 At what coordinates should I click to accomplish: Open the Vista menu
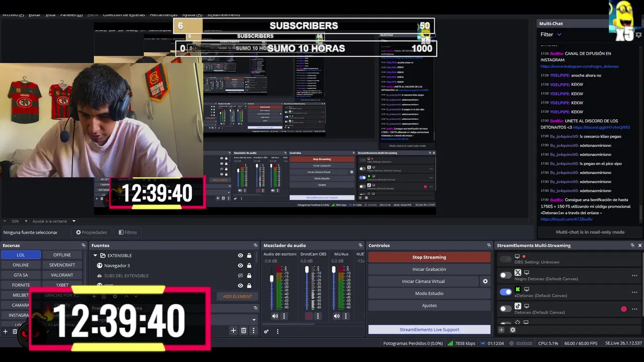coord(50,15)
